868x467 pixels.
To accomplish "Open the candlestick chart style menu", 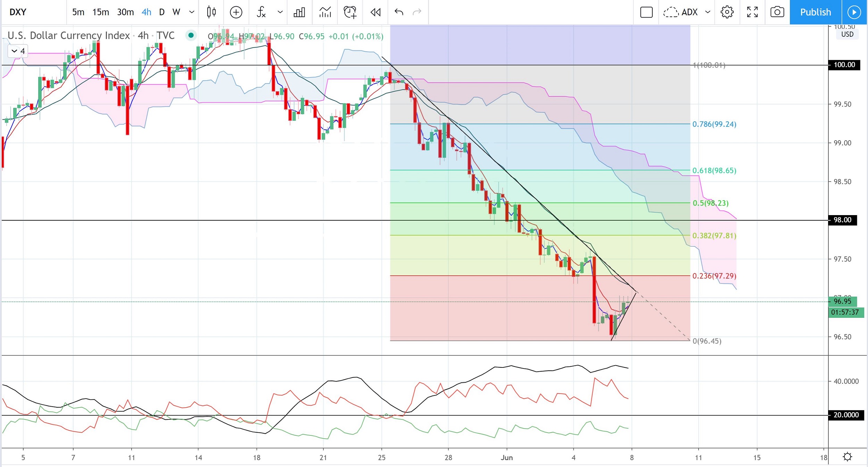I will (211, 12).
